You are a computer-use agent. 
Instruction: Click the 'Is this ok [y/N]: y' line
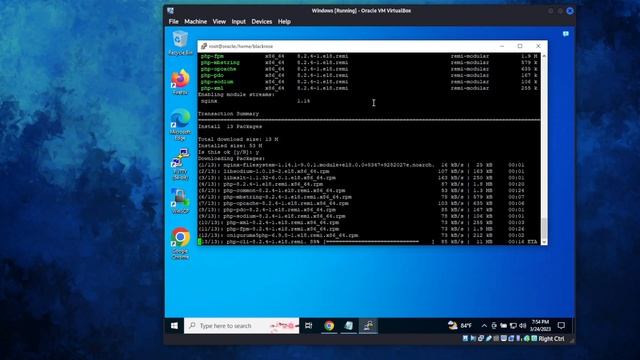pyautogui.click(x=229, y=152)
